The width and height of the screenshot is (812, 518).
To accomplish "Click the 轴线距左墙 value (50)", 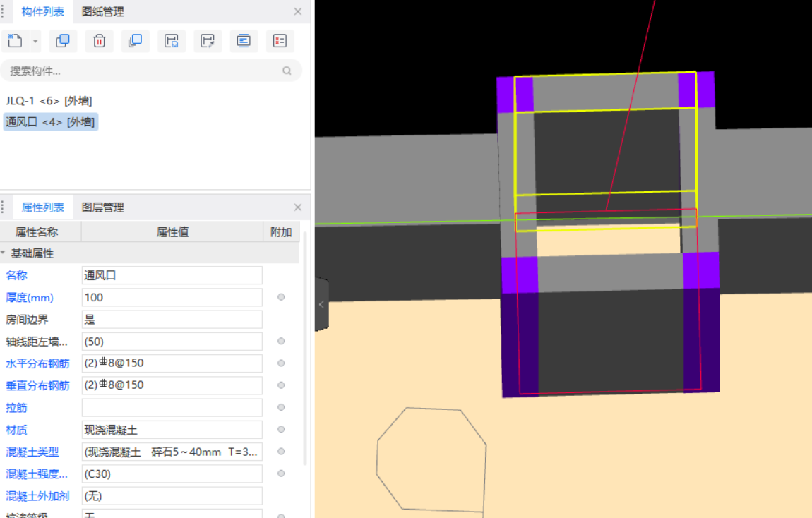I will tap(172, 342).
